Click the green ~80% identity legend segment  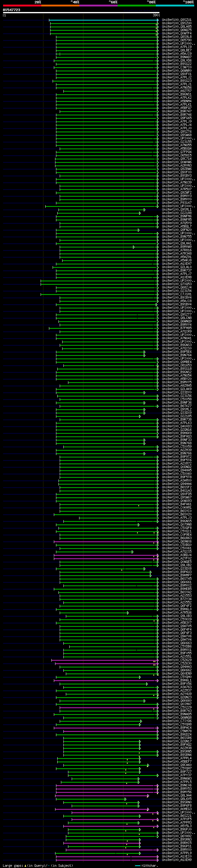pyautogui.click(x=137, y=6)
